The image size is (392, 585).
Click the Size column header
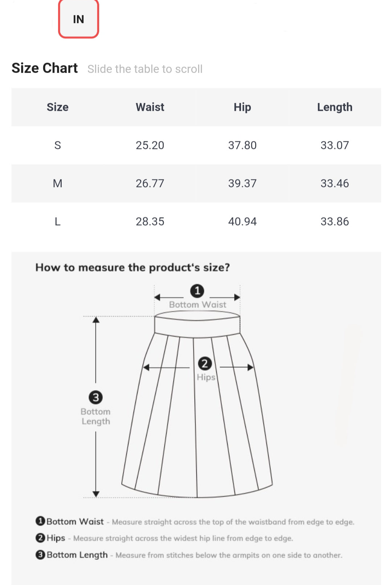pos(57,107)
